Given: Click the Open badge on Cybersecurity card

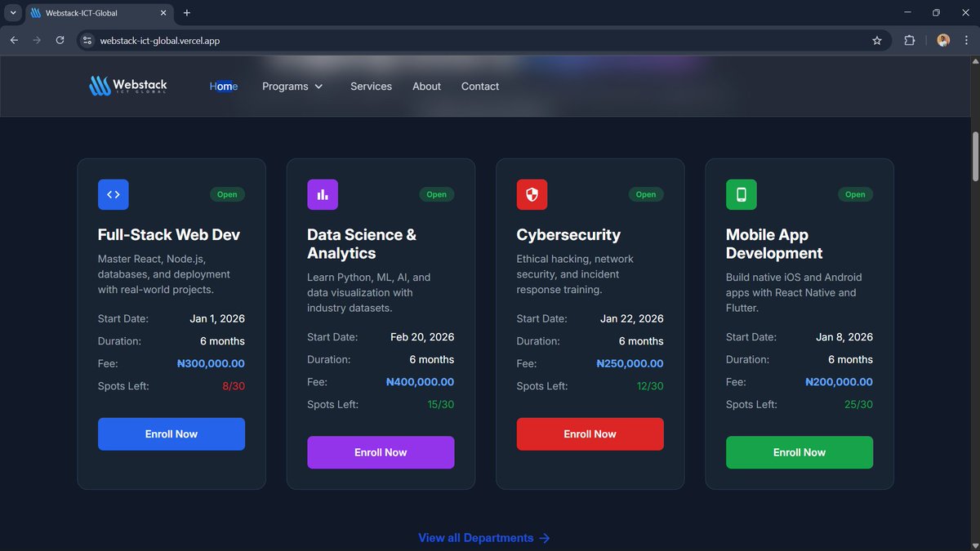Looking at the screenshot, I should point(646,194).
